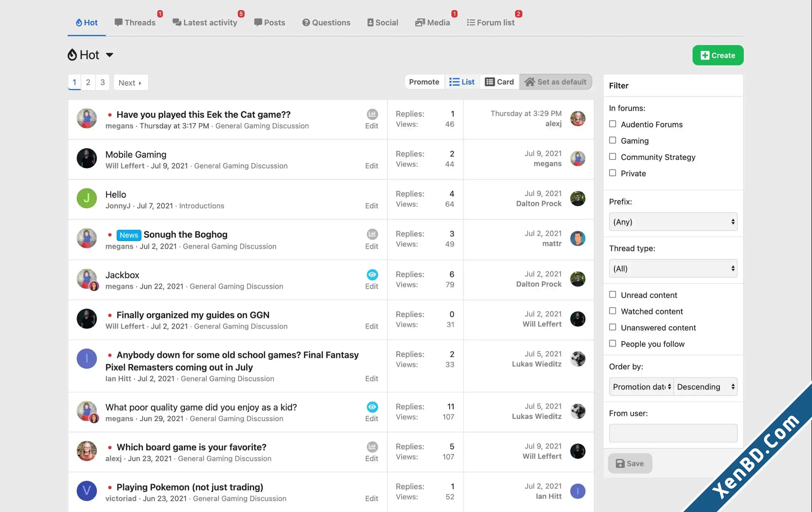Open Dalton Prock avatar on Hello thread

tap(577, 198)
